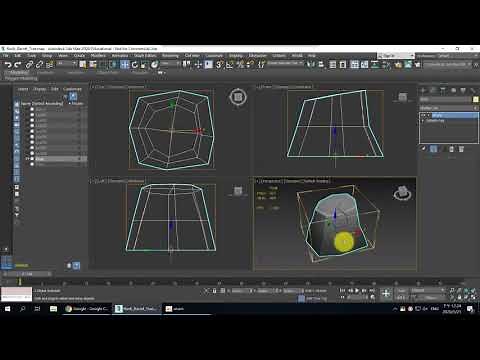Viewport: 480px width, 360px height.
Task: Choose the Select and Scale tool
Action: (144, 65)
